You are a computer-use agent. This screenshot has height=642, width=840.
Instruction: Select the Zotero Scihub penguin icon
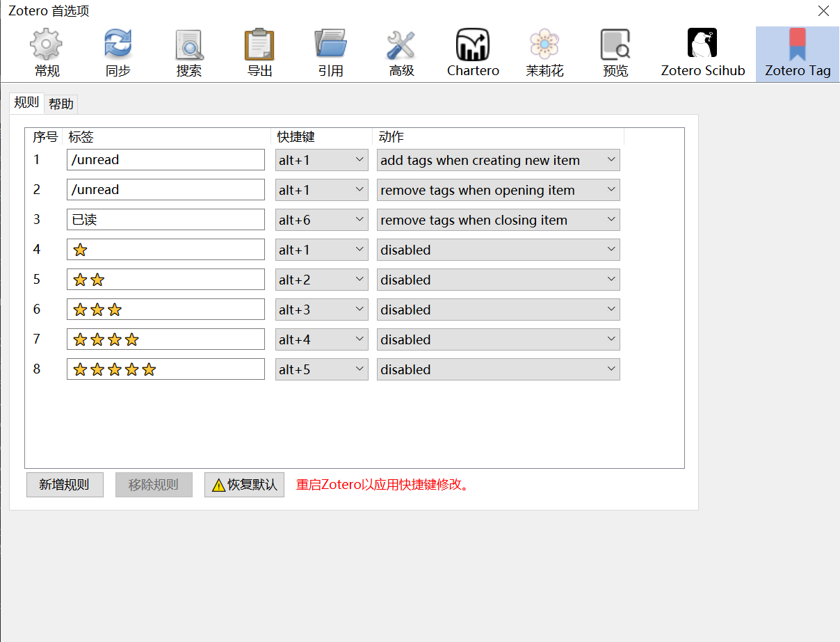click(x=702, y=52)
